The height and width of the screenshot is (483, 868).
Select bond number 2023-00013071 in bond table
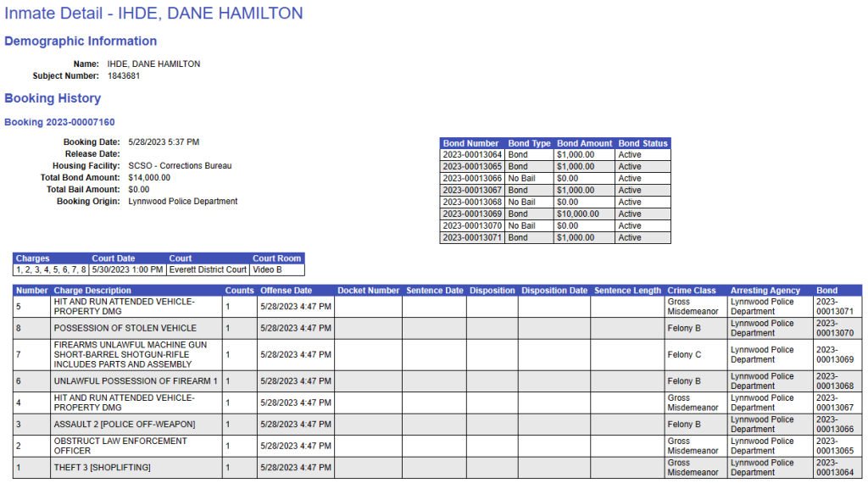point(472,238)
